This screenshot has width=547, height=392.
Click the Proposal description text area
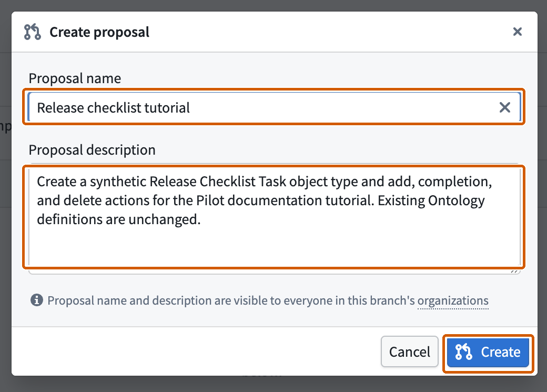coord(274,219)
